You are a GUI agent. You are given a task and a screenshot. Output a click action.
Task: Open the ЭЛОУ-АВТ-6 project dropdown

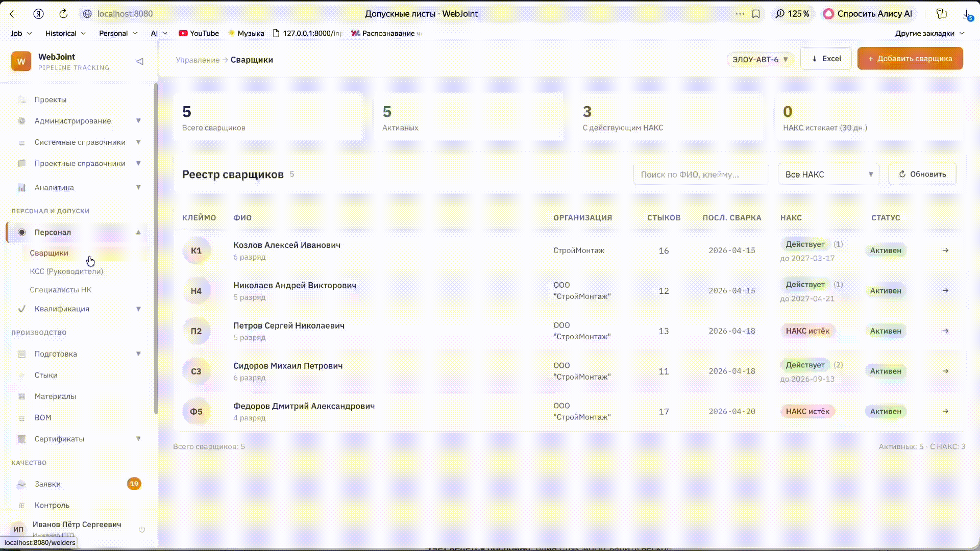pos(760,59)
